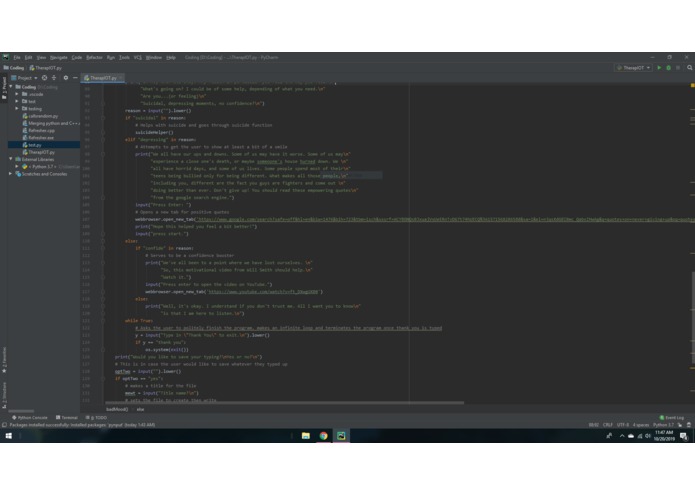
Task: Select Refresher.cpp in project tree
Action: (39, 130)
